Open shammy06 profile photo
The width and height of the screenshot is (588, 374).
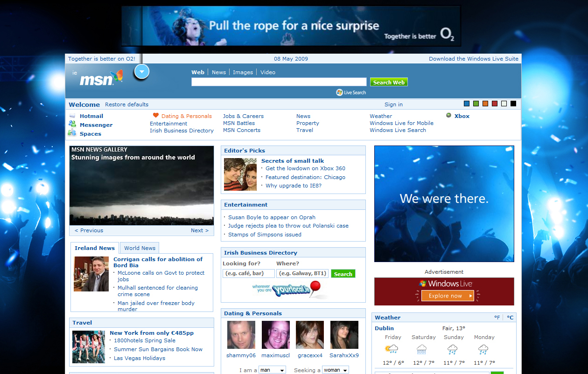241,335
